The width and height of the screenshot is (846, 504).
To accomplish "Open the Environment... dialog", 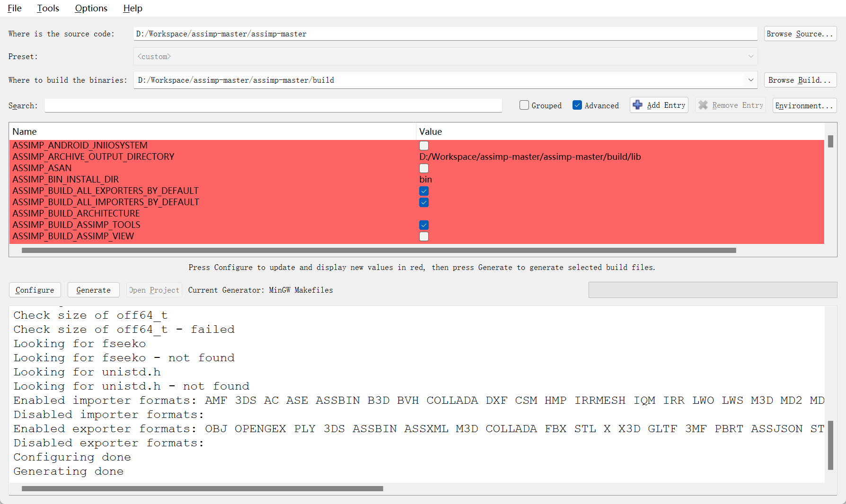I will click(804, 105).
